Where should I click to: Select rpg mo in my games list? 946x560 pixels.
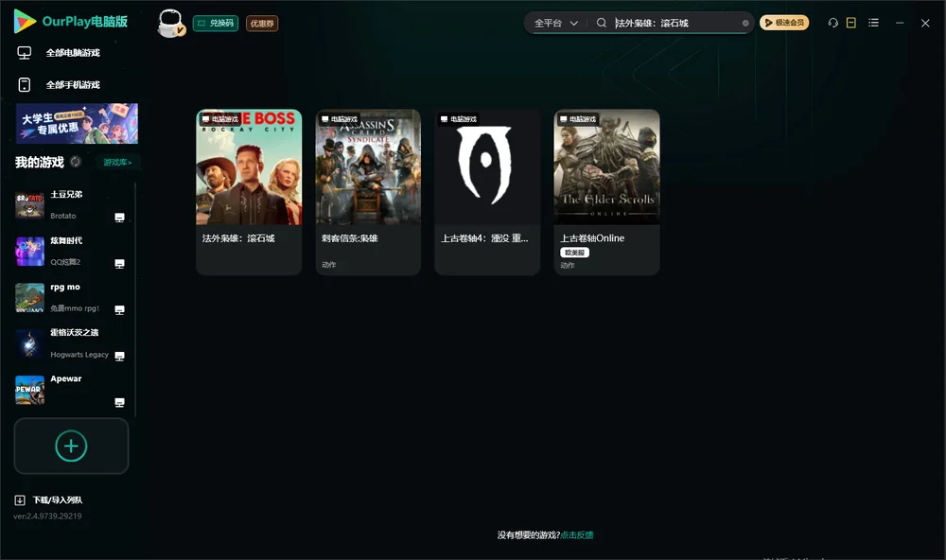71,297
